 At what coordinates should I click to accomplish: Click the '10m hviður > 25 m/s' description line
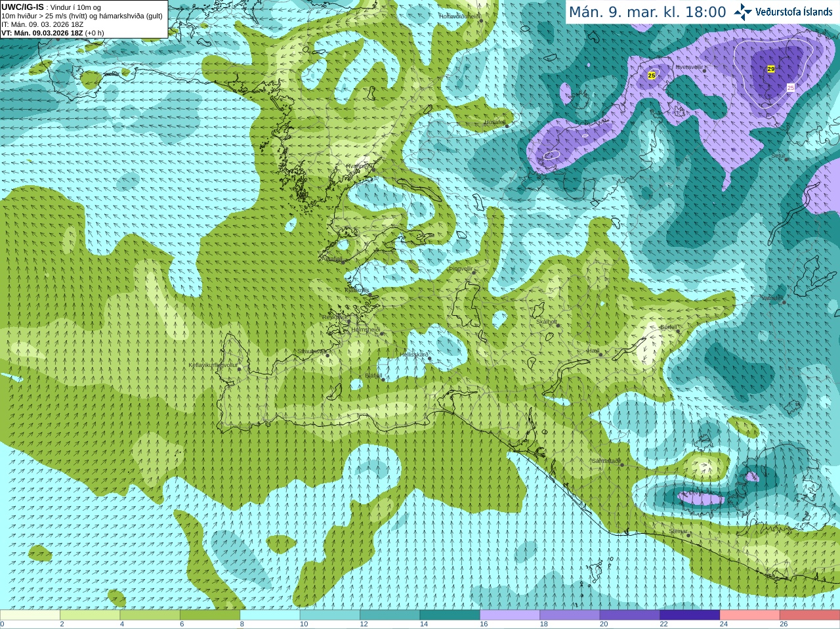(81, 16)
